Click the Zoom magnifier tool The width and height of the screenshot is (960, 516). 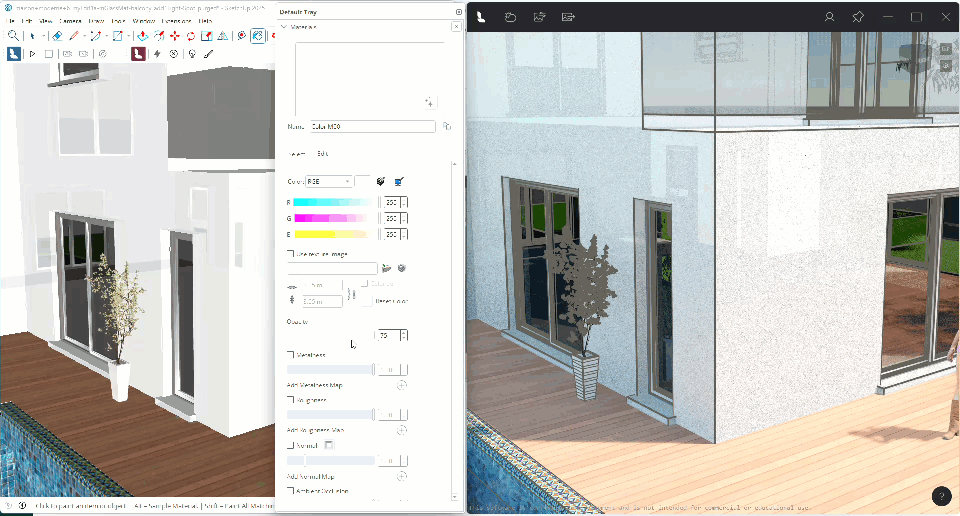pyautogui.click(x=13, y=36)
